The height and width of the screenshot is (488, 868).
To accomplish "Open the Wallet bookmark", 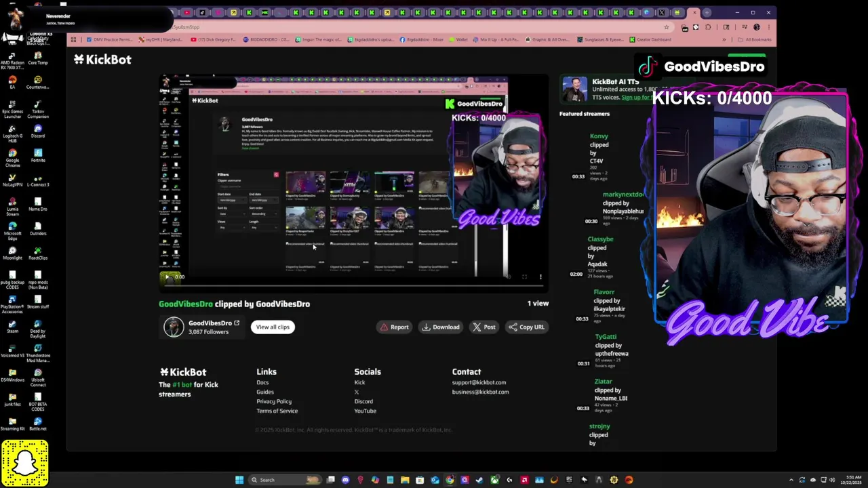I will (458, 39).
